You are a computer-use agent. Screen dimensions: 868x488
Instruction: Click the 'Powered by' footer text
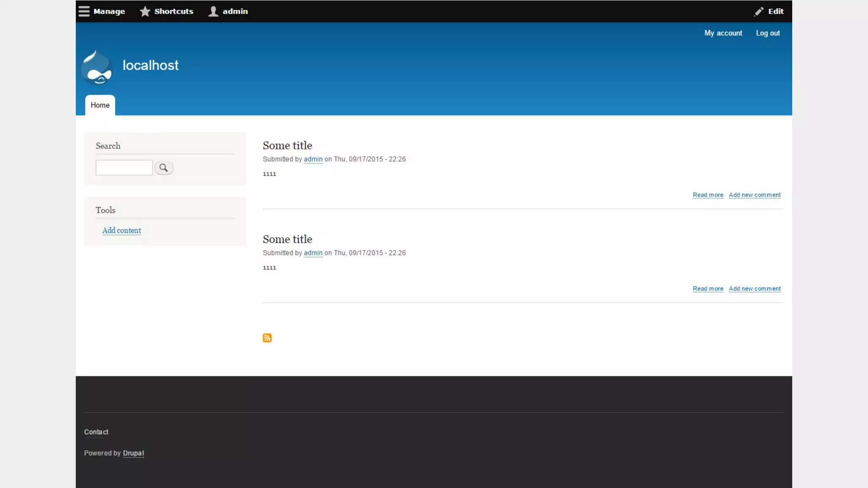103,453
